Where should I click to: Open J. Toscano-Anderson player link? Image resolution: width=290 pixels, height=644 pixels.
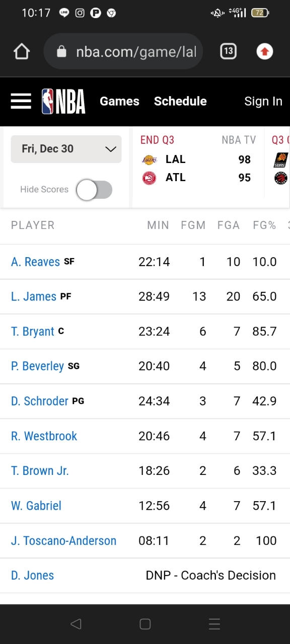pyautogui.click(x=64, y=541)
